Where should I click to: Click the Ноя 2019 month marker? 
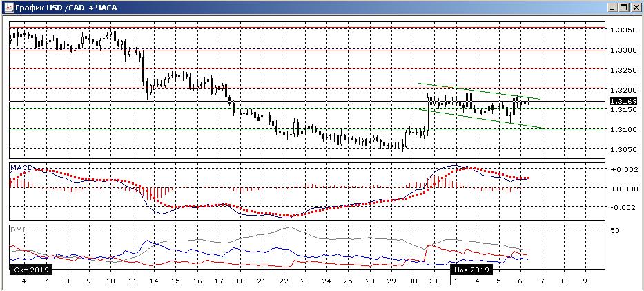tap(471, 270)
